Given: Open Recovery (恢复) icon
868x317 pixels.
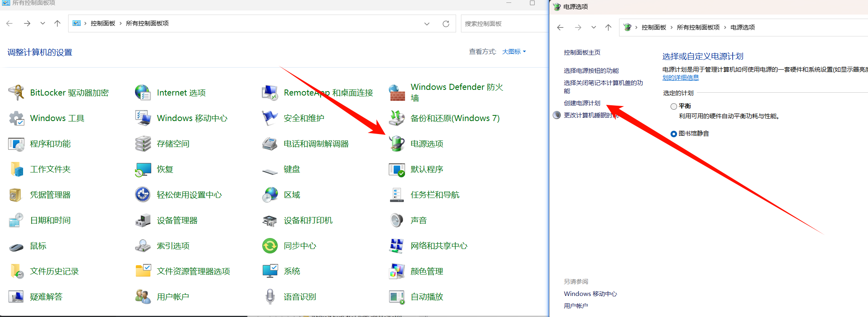Looking at the screenshot, I should tap(143, 169).
